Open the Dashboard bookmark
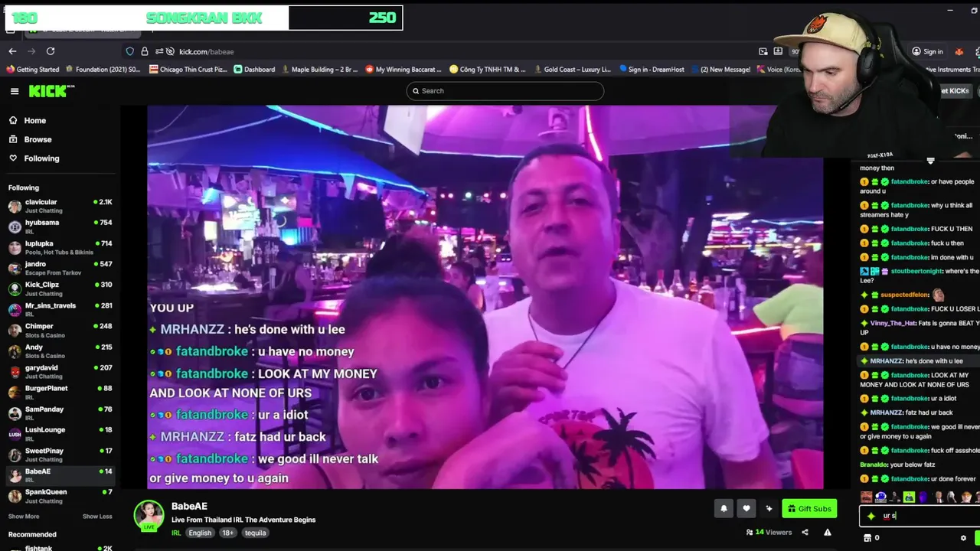 (x=254, y=70)
